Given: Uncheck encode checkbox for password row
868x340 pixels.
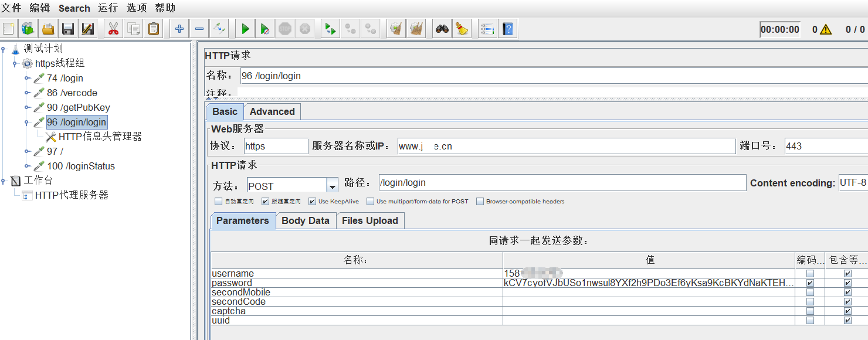Looking at the screenshot, I should pyautogui.click(x=810, y=283).
